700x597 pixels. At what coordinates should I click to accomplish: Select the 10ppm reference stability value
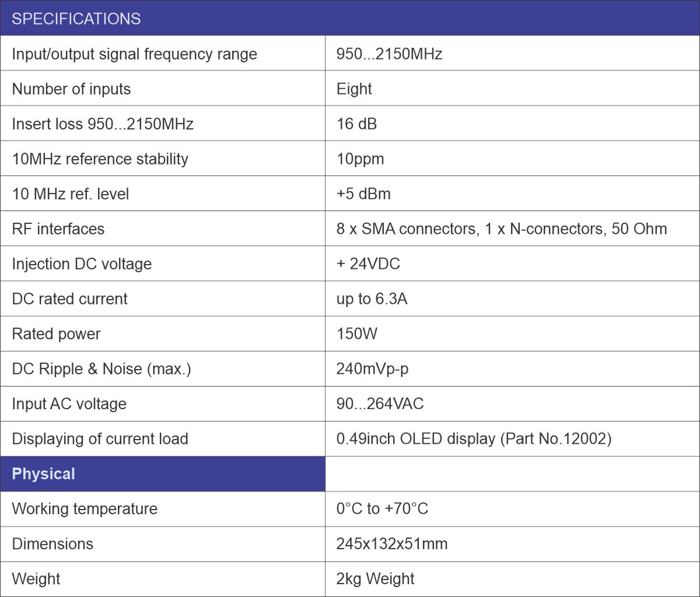tap(360, 159)
